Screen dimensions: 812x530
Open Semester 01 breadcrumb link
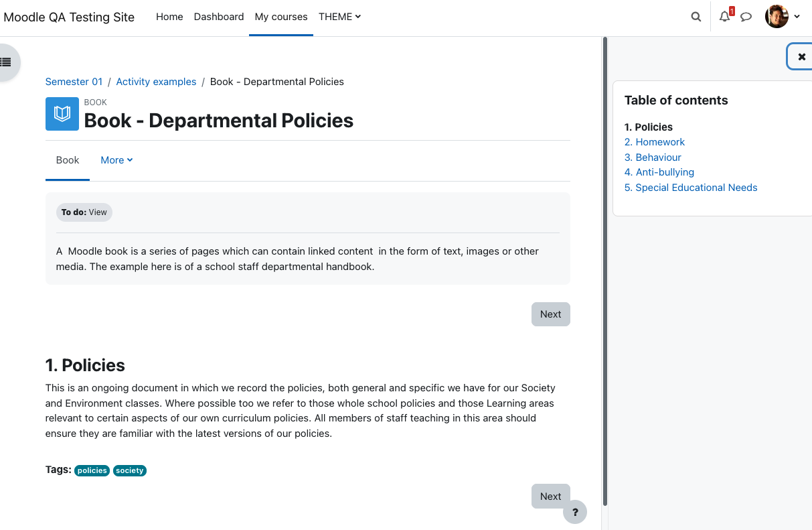coord(74,82)
